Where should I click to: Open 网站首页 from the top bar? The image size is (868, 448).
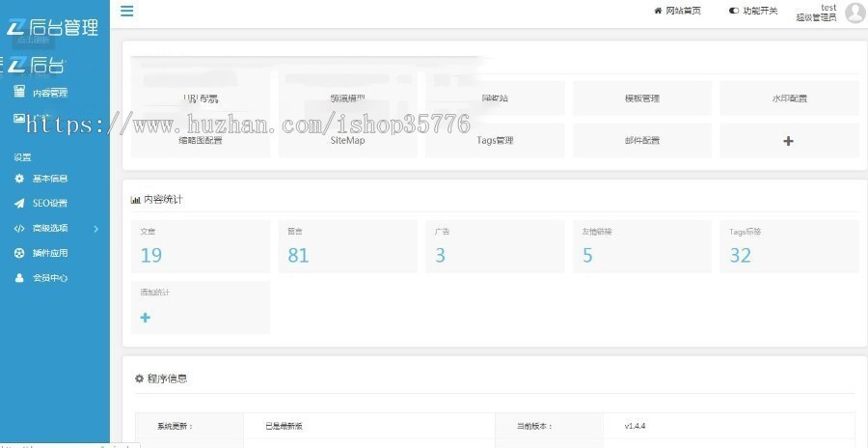pos(678,11)
